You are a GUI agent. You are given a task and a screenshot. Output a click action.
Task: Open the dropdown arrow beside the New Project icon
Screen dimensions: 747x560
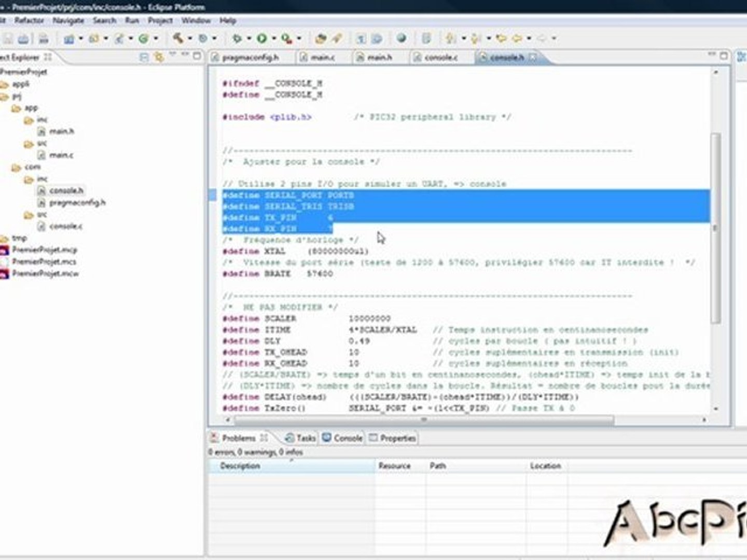(80, 39)
